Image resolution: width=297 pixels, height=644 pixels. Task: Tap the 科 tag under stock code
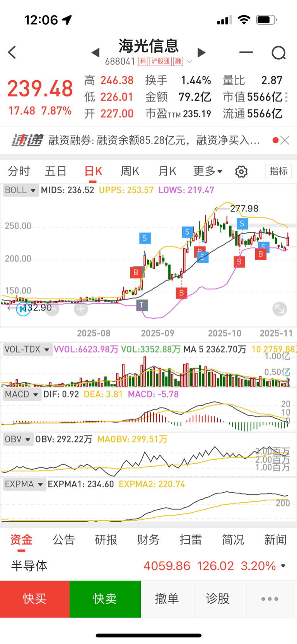(143, 61)
